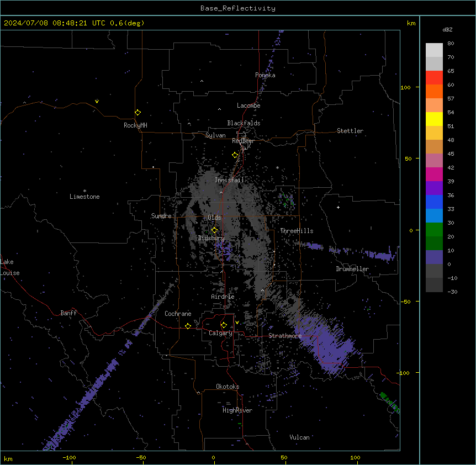The width and height of the screenshot is (476, 465).
Task: Select the yellow diamond marker between Olds and Didsbury
Action: 214,230
